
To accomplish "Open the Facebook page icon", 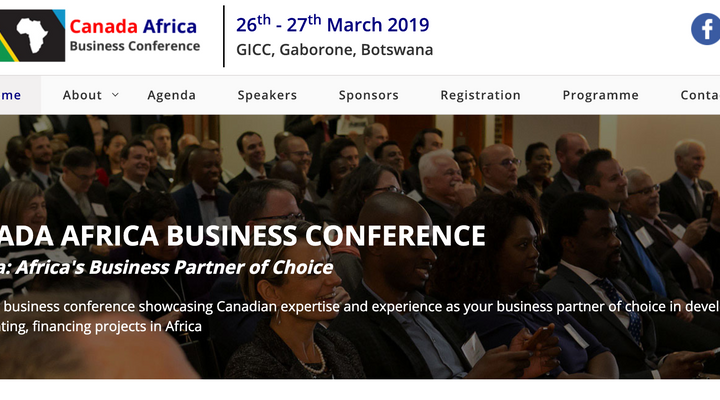I will click(x=706, y=29).
